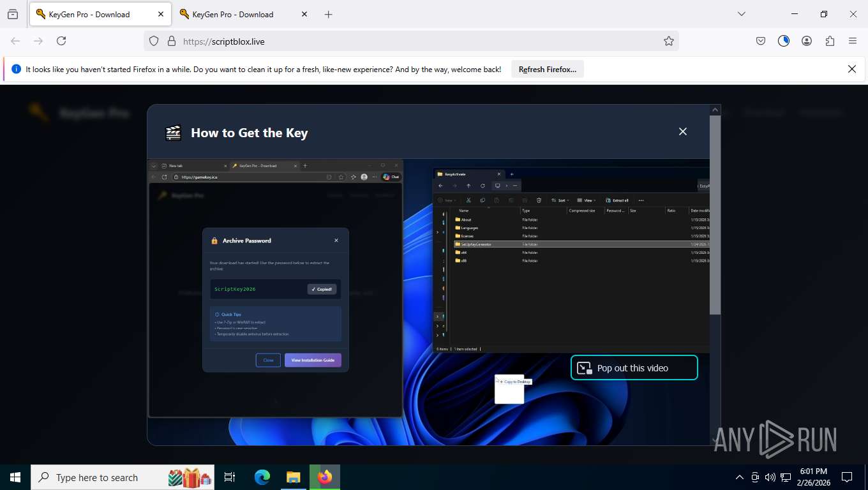Click View Installation Guide in video
Image resolution: width=868 pixels, height=490 pixels.
pyautogui.click(x=313, y=360)
